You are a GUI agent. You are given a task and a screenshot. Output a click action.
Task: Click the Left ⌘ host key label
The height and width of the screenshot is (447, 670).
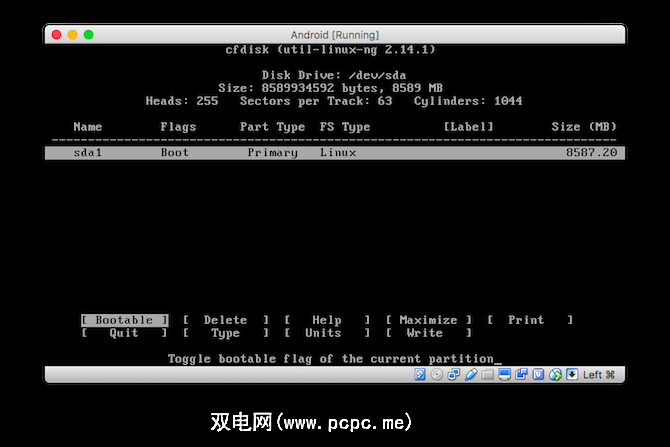pyautogui.click(x=599, y=375)
